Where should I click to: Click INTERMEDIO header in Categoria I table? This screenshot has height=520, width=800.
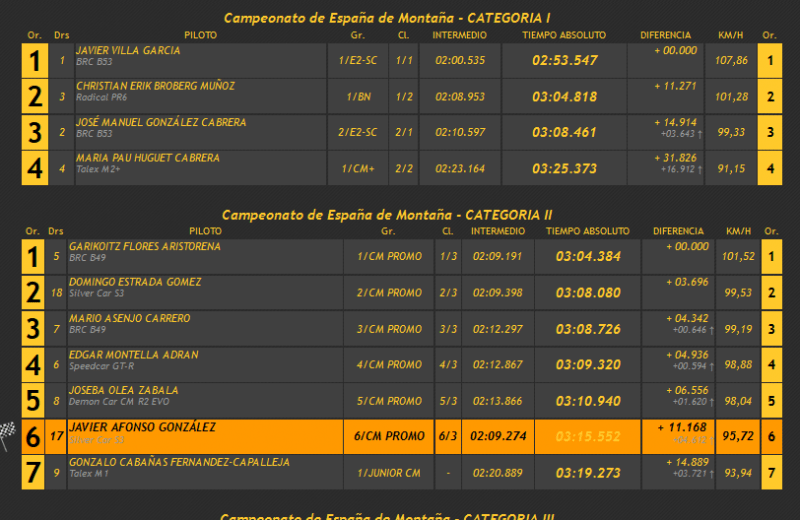coord(459,35)
